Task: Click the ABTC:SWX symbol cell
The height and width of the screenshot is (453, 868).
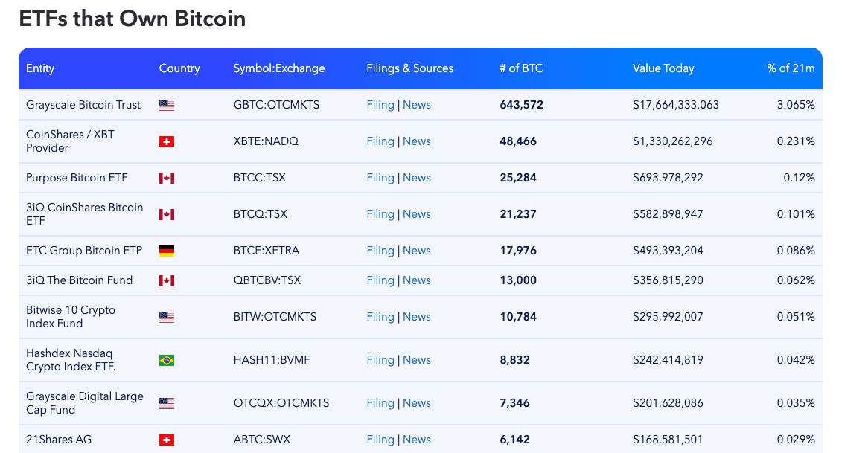Action: pos(262,440)
